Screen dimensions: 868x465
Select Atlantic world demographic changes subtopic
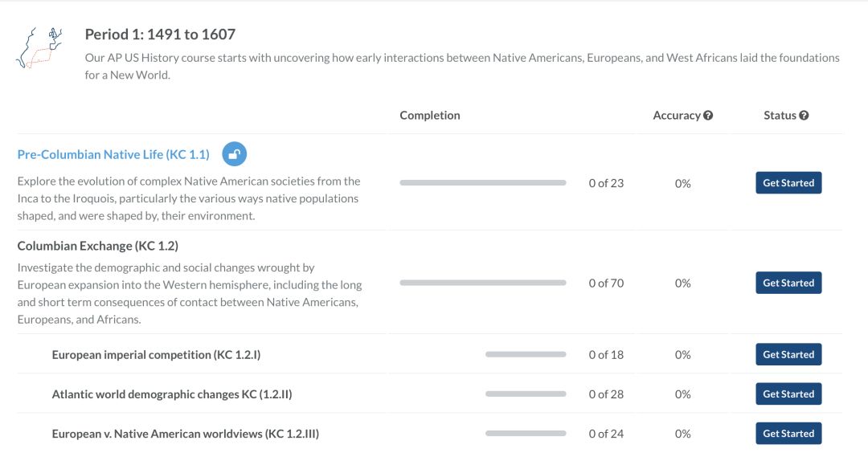(172, 394)
